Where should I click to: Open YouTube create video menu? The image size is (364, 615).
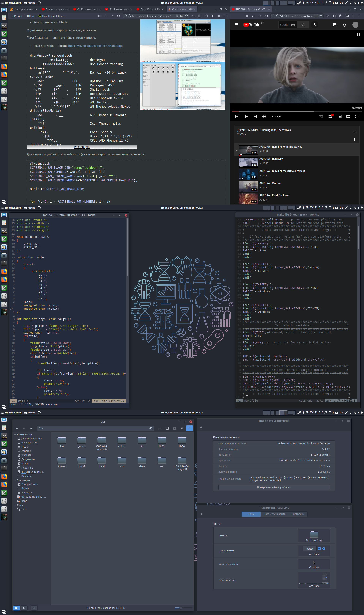335,24
